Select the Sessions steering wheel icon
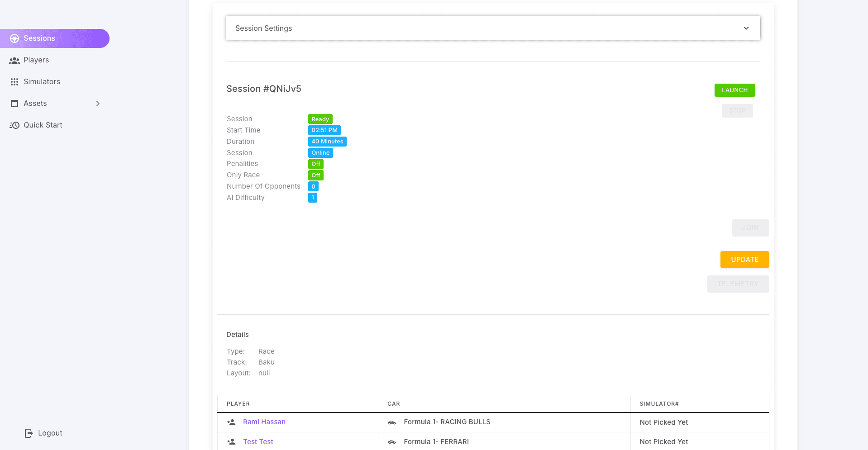The width and height of the screenshot is (868, 450). (14, 38)
